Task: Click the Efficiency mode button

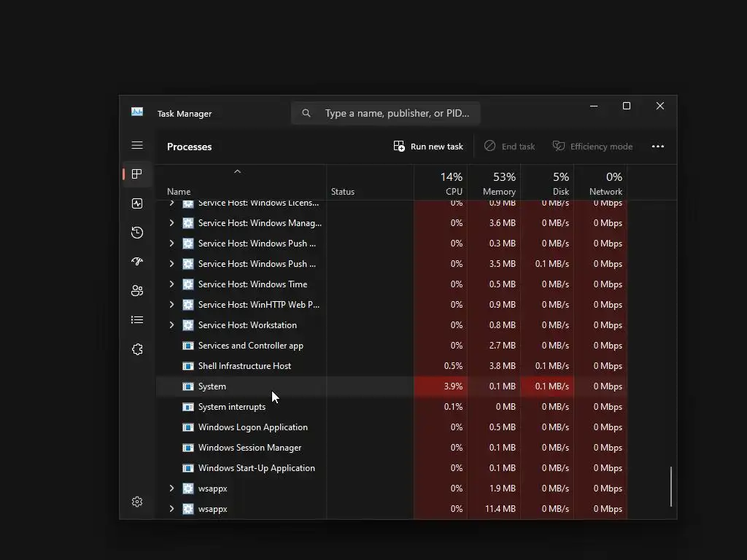Action: pyautogui.click(x=592, y=146)
